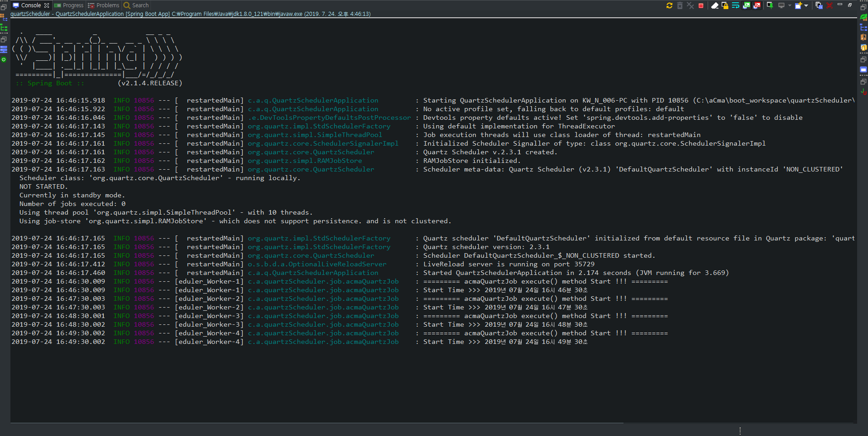Toggle Scroll Lock in console toolbar
Screen dimensions: 868x436
[725, 5]
